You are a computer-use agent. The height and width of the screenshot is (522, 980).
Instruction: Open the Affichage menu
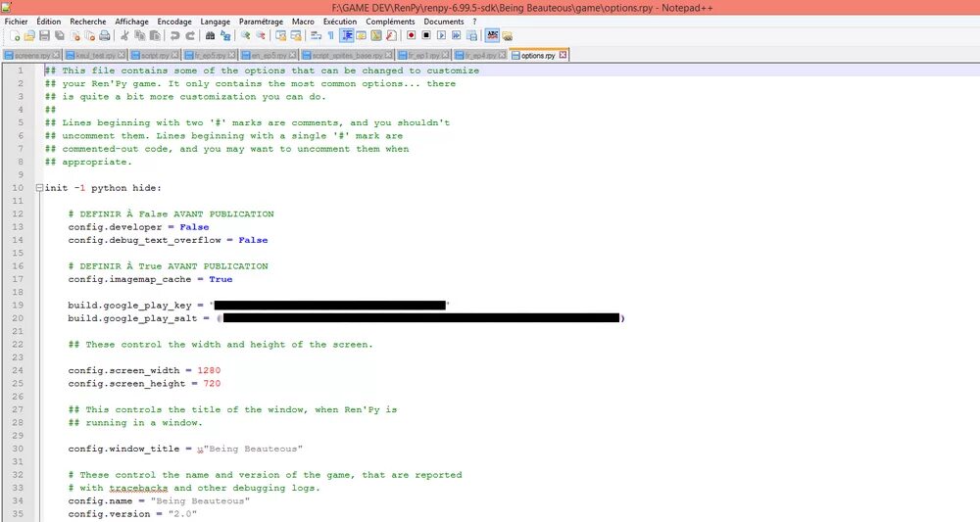(132, 22)
